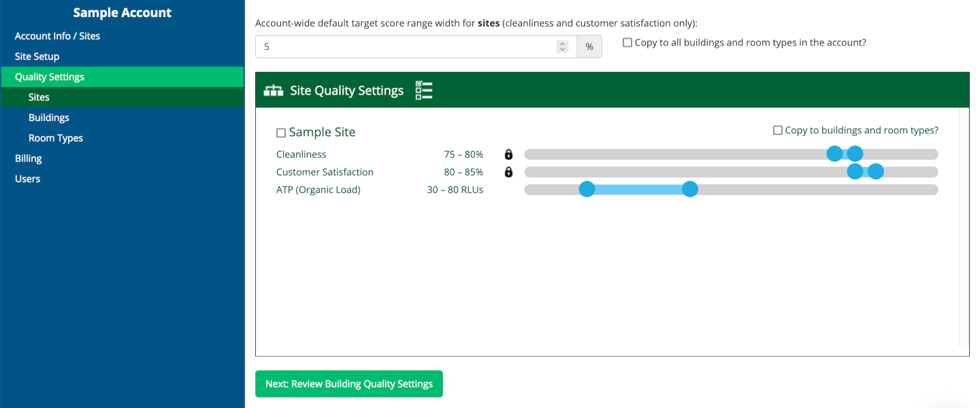Check the Sample Site checkbox
The width and height of the screenshot is (980, 408).
(281, 133)
